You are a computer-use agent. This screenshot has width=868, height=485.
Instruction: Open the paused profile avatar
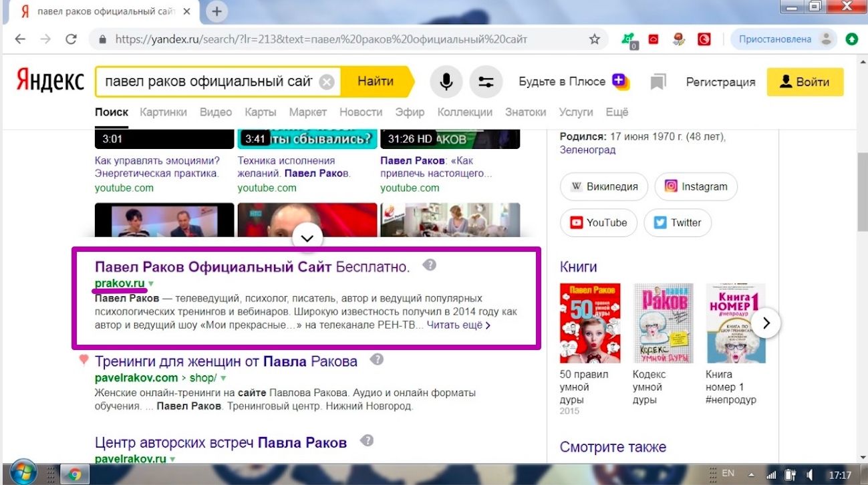click(x=827, y=39)
